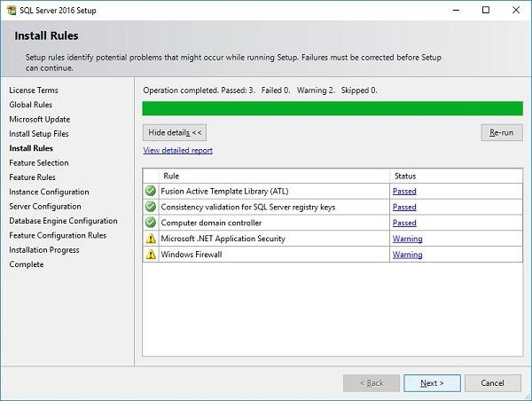
Task: Open the View detailed report link
Action: tap(177, 151)
